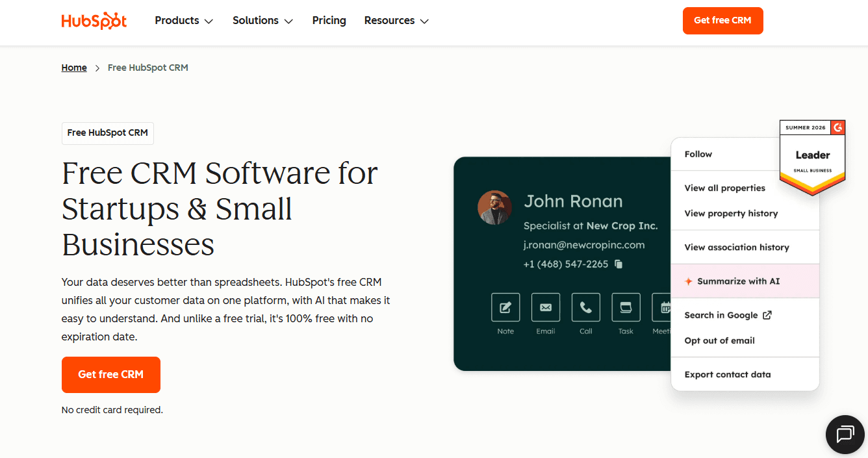Choose View property history
This screenshot has height=458, width=868.
pos(731,213)
